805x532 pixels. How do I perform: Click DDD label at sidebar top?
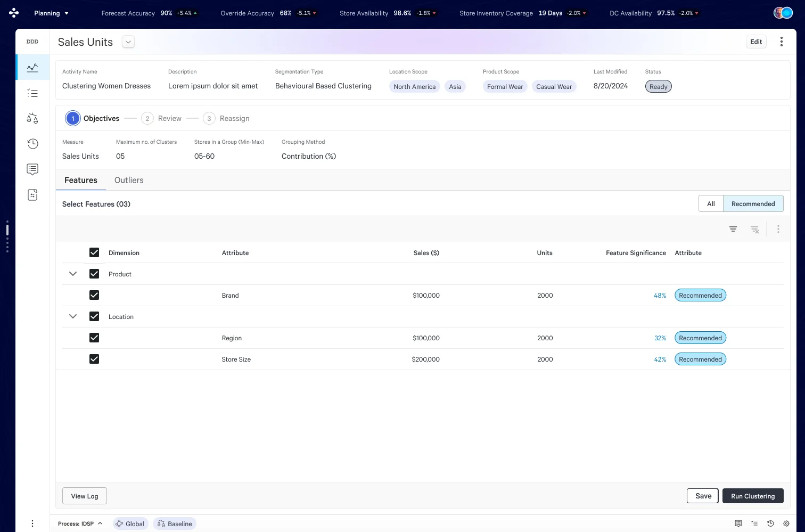32,42
